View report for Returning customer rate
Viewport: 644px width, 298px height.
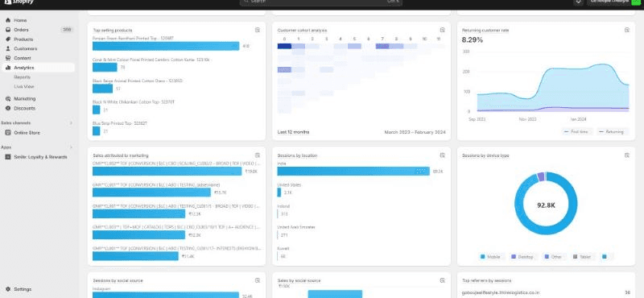pos(627,30)
